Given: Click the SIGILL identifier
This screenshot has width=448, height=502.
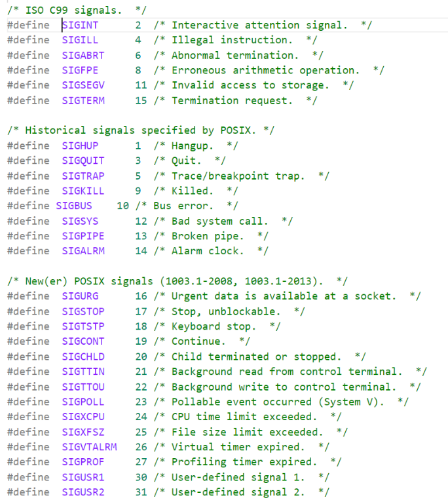Looking at the screenshot, I should [x=80, y=40].
